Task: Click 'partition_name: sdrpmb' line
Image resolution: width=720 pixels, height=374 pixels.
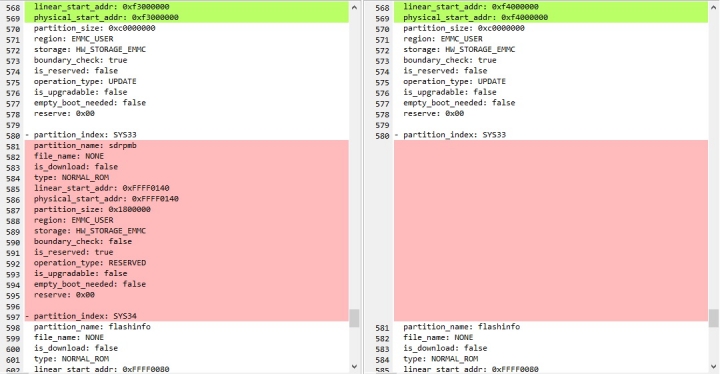Action: pos(85,146)
